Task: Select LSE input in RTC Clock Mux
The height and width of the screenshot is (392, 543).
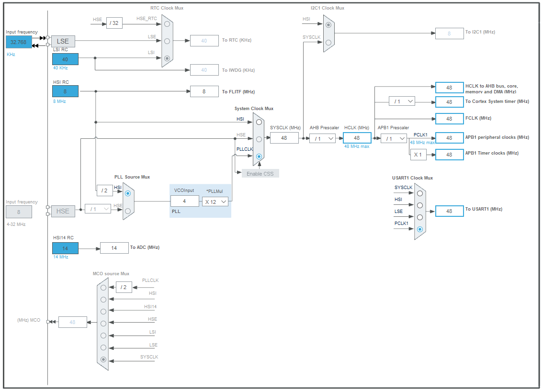Action: (167, 41)
